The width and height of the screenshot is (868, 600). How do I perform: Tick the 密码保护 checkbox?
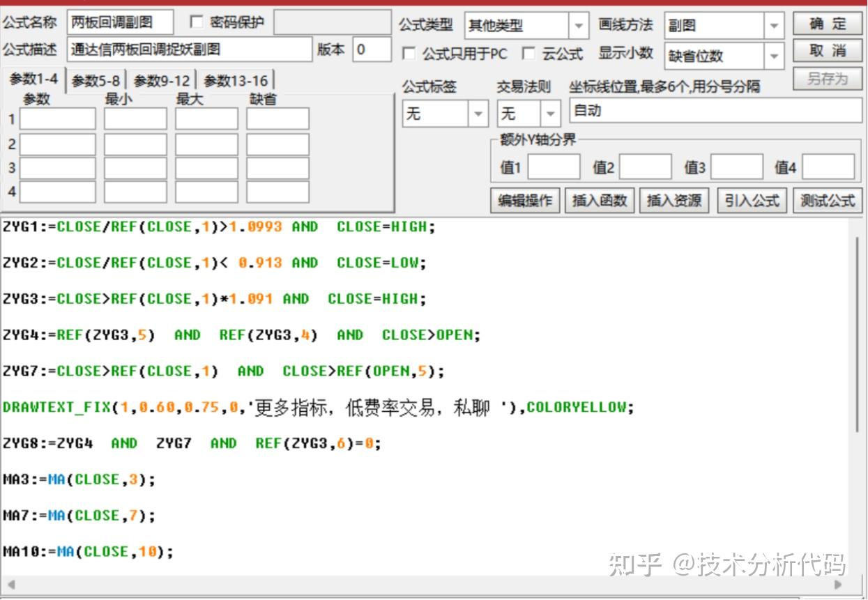point(197,23)
